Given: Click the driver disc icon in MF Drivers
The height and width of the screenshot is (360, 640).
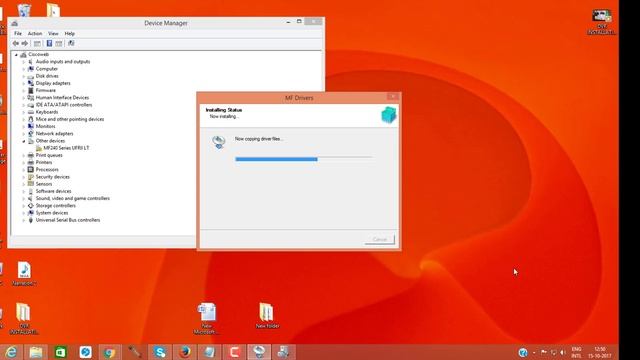Looking at the screenshot, I should pyautogui.click(x=219, y=142).
